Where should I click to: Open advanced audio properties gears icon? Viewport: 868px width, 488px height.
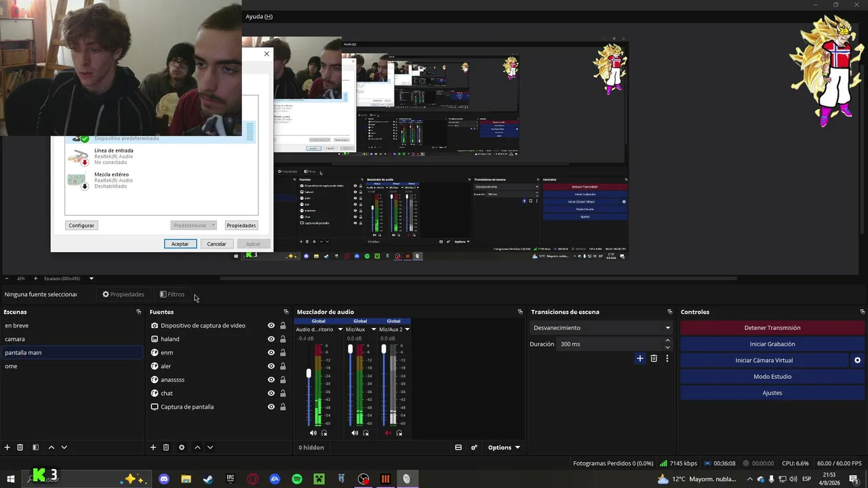coord(474,447)
